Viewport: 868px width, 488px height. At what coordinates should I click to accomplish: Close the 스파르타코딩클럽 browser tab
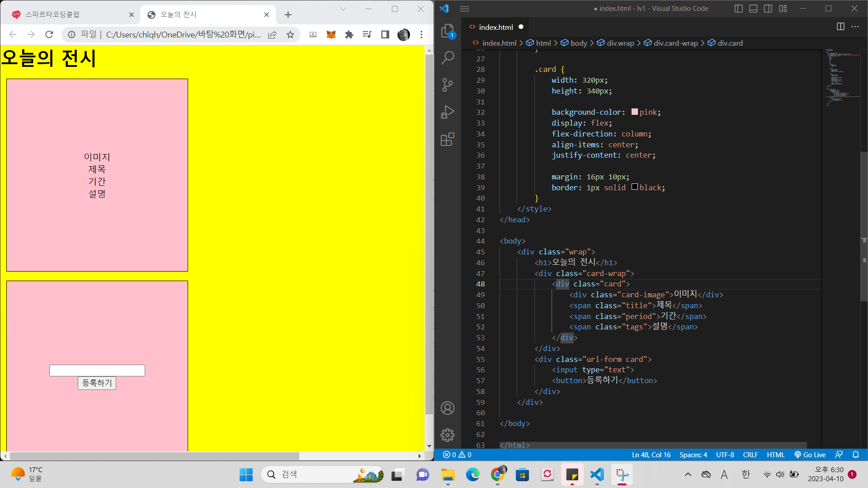pos(132,15)
